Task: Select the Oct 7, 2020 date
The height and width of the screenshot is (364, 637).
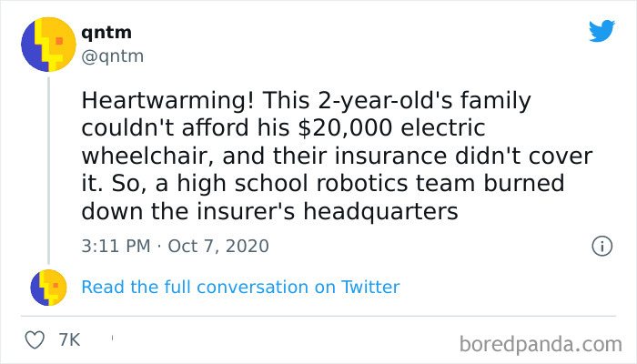Action: 218,246
